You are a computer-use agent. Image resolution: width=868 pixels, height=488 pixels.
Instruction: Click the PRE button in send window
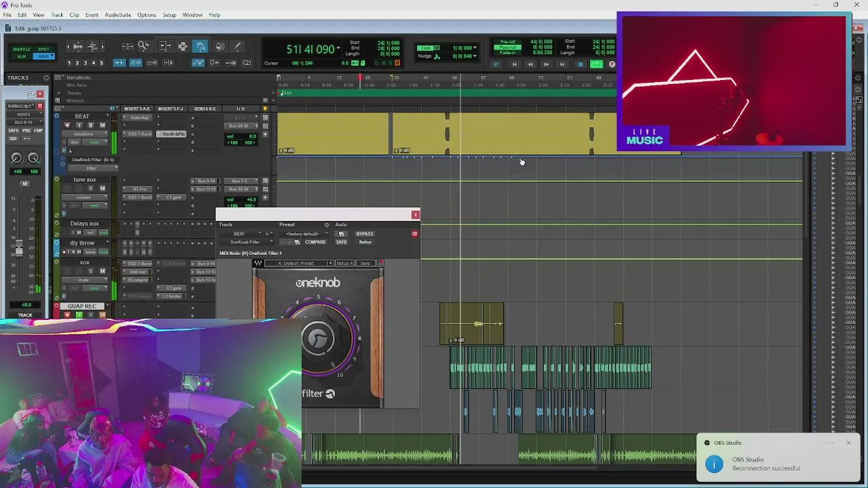click(x=26, y=130)
